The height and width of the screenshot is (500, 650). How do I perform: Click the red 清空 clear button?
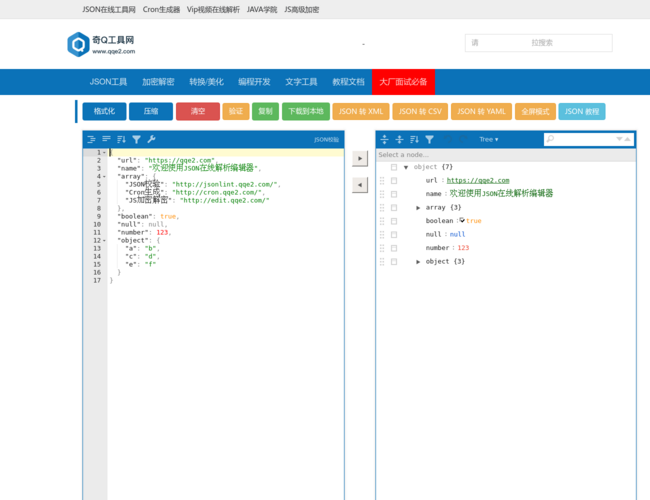pos(197,112)
